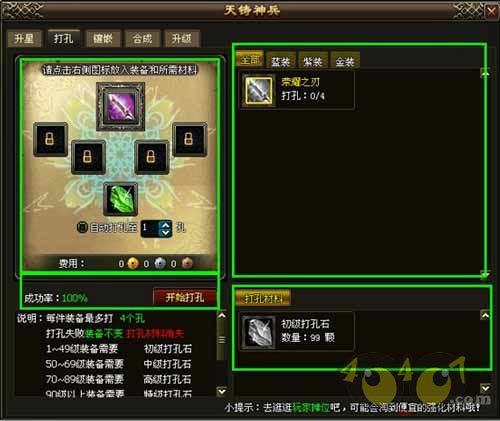Click the purple weapon in the equipment slot
500x421 pixels.
point(120,107)
